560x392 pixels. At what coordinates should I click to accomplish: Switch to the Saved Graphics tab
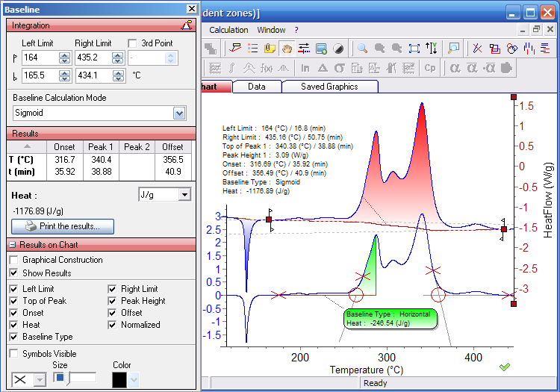point(329,87)
